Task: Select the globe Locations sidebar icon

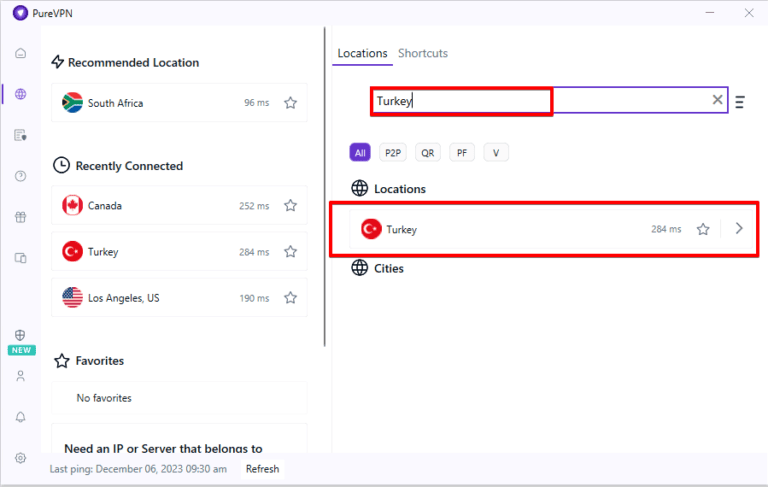Action: [x=20, y=94]
